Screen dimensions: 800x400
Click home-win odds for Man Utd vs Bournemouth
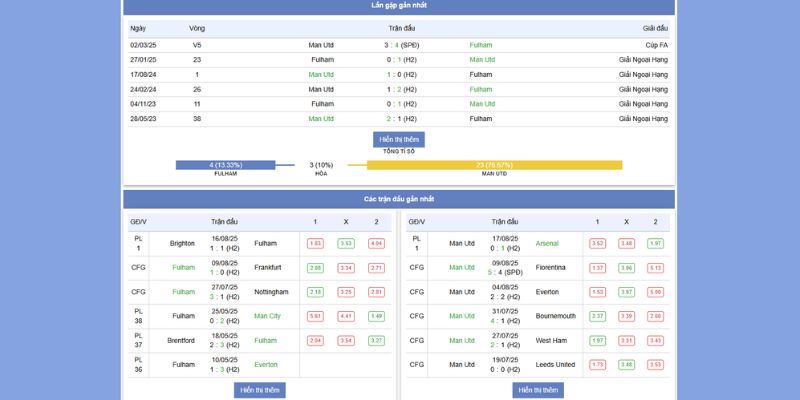tap(597, 316)
